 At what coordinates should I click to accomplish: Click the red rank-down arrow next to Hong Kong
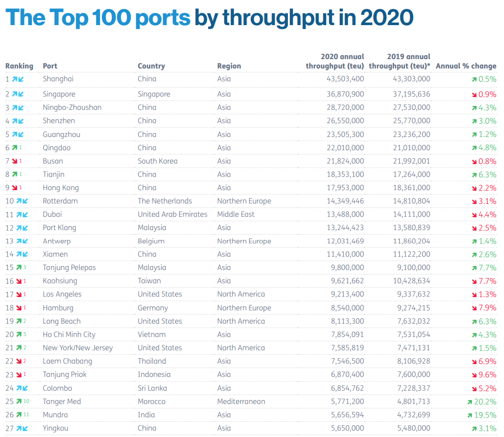[x=15, y=187]
